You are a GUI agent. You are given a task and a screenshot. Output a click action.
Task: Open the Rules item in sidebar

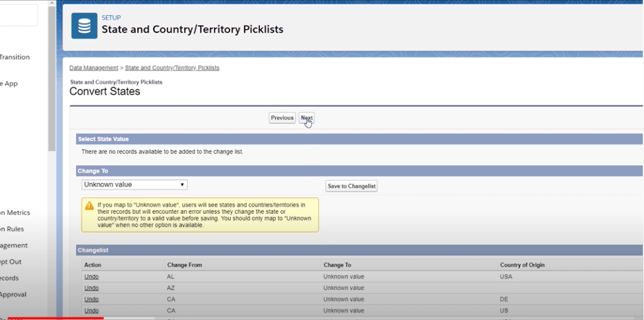pos(13,229)
